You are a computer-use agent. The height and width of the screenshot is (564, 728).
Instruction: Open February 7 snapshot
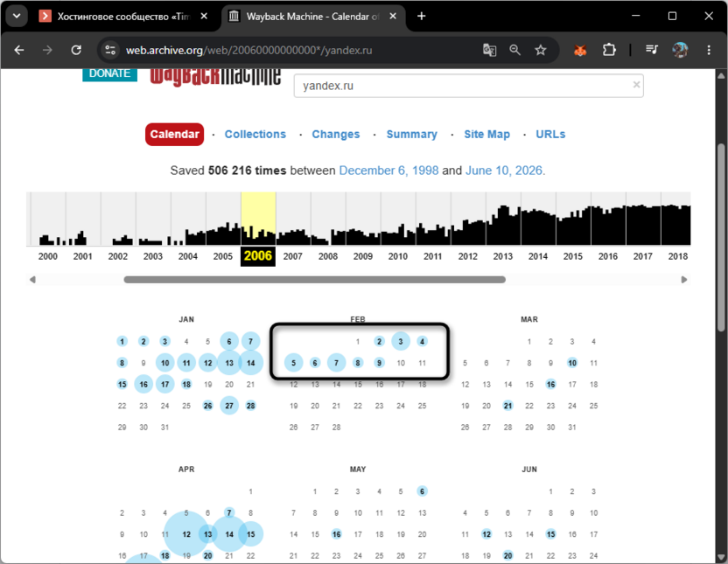coord(337,363)
